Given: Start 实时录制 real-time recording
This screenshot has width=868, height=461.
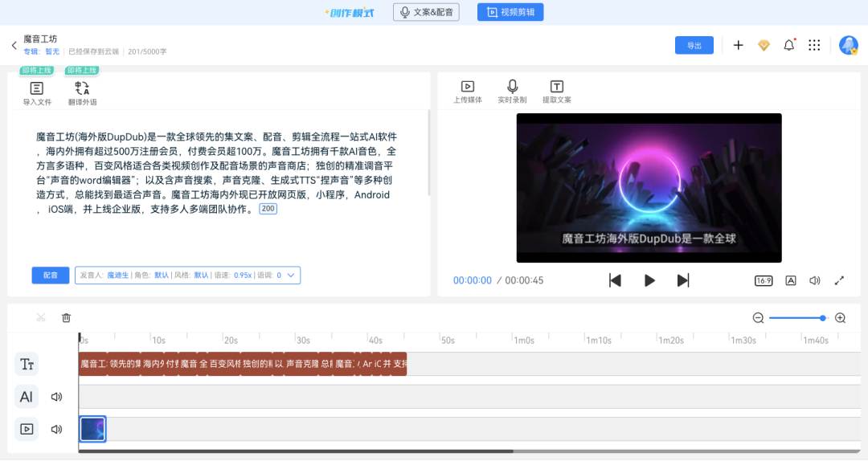Looking at the screenshot, I should click(x=512, y=92).
